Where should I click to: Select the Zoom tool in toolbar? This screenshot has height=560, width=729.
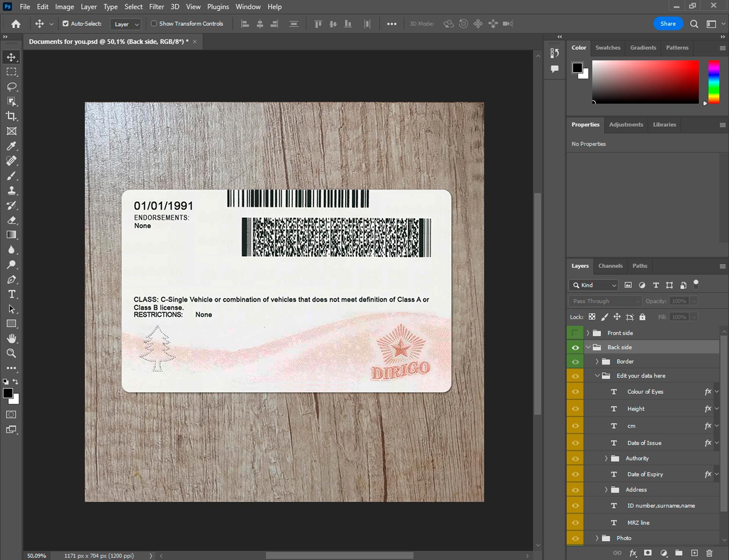click(x=12, y=353)
